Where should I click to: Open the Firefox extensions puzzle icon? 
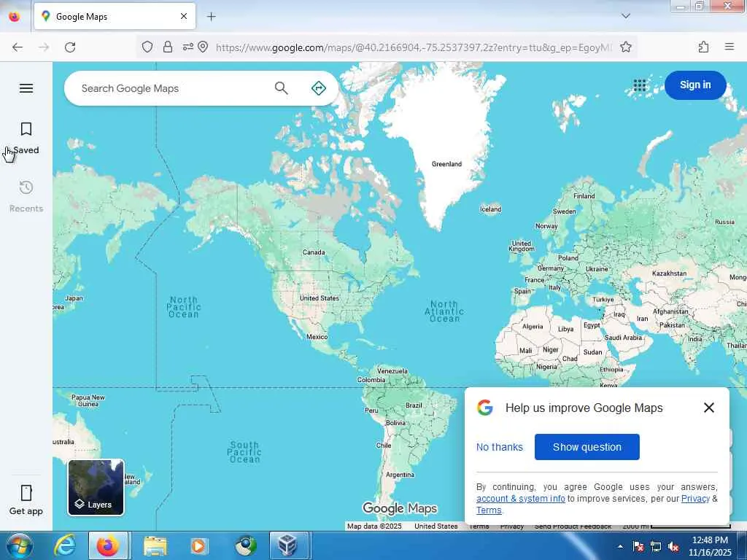click(x=703, y=47)
